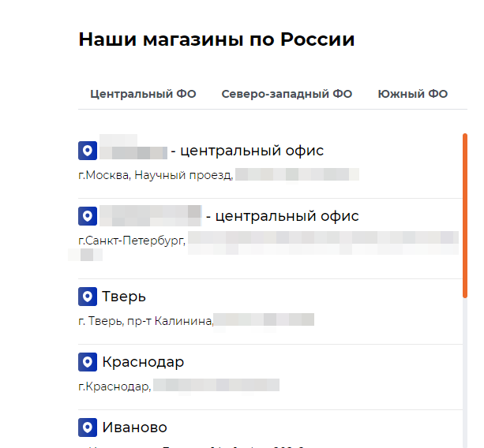Select the Иваново store title
This screenshot has width=484, height=448.
pos(134,427)
